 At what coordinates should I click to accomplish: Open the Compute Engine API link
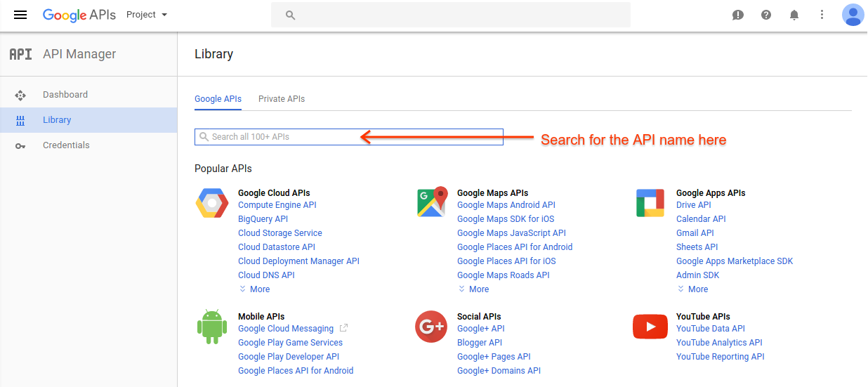pos(277,205)
